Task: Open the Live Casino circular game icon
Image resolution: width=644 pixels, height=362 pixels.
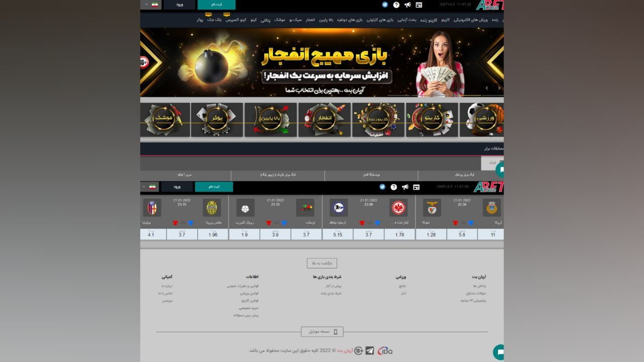Action: pyautogui.click(x=378, y=119)
